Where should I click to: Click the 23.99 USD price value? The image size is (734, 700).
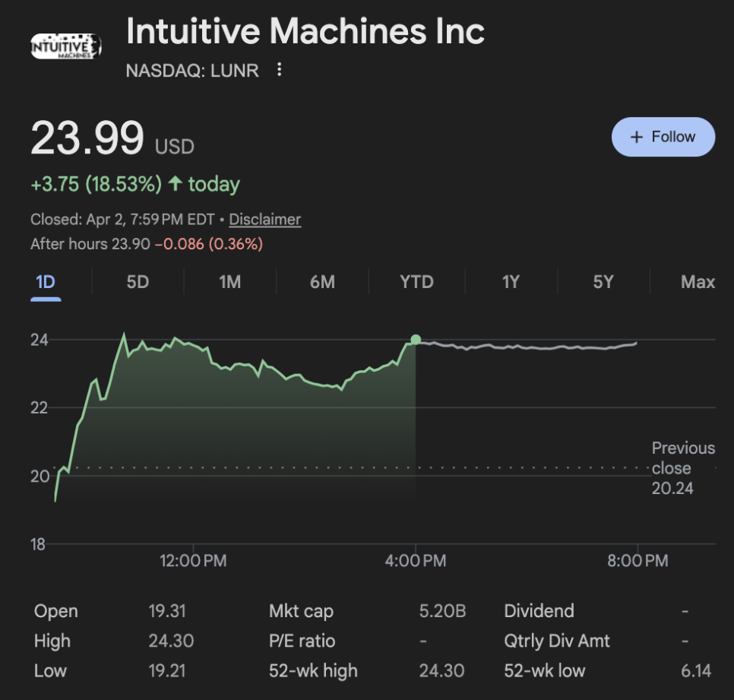87,139
